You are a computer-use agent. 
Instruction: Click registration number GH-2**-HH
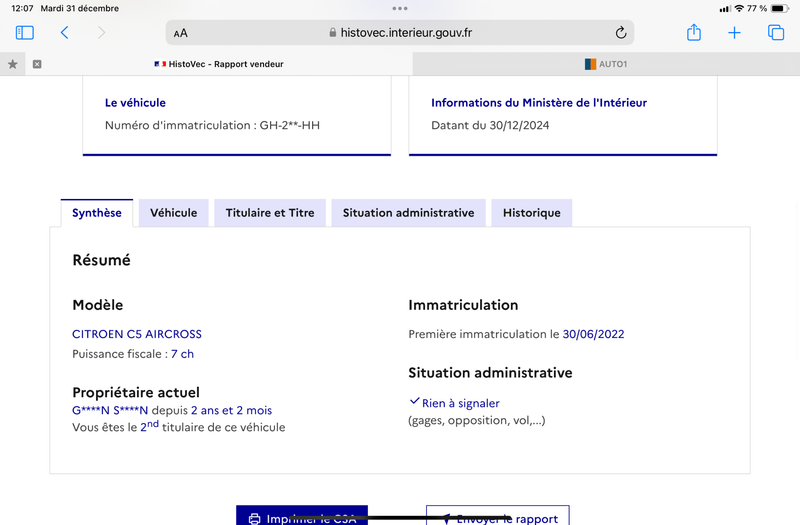point(290,125)
